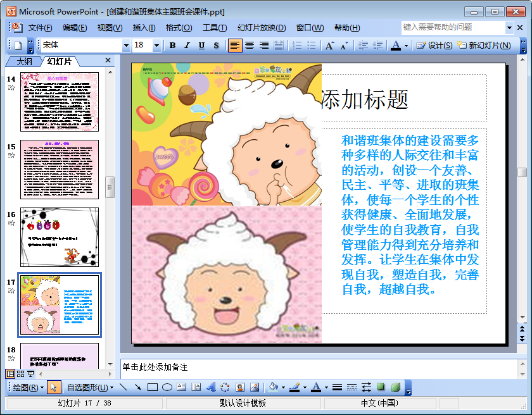Select the Oval drawing tool

click(167, 387)
